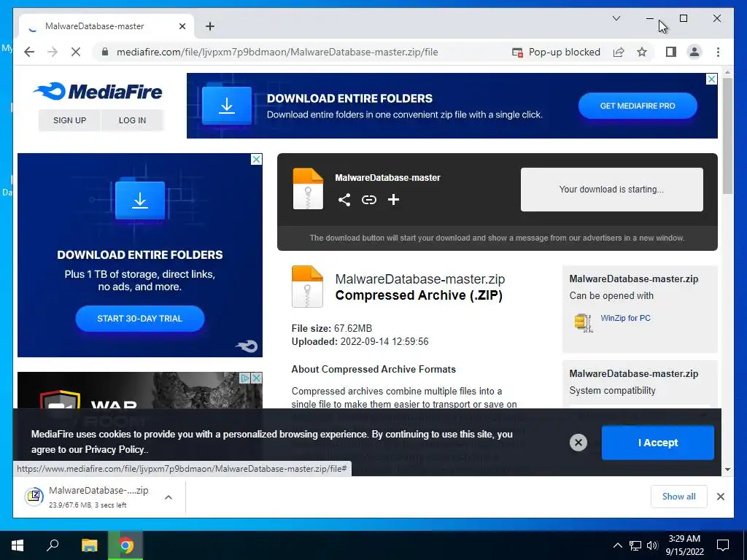Open a new browser tab
This screenshot has height=560, width=747.
pos(209,26)
